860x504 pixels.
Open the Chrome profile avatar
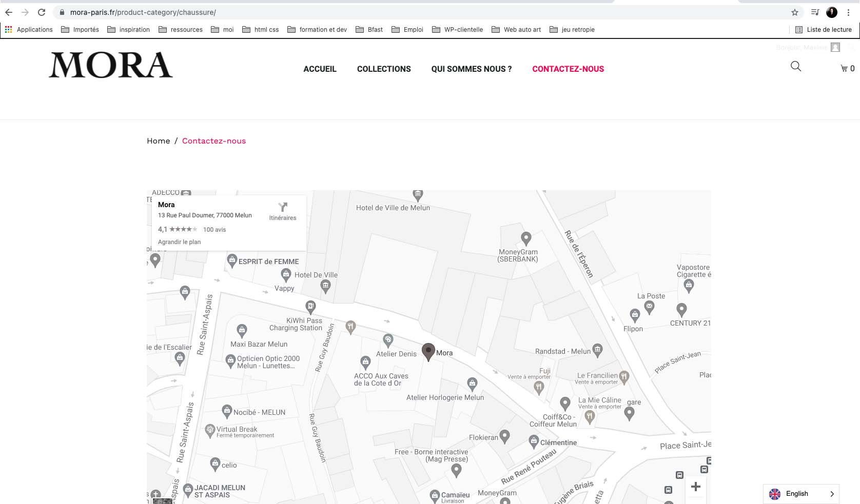pos(832,12)
